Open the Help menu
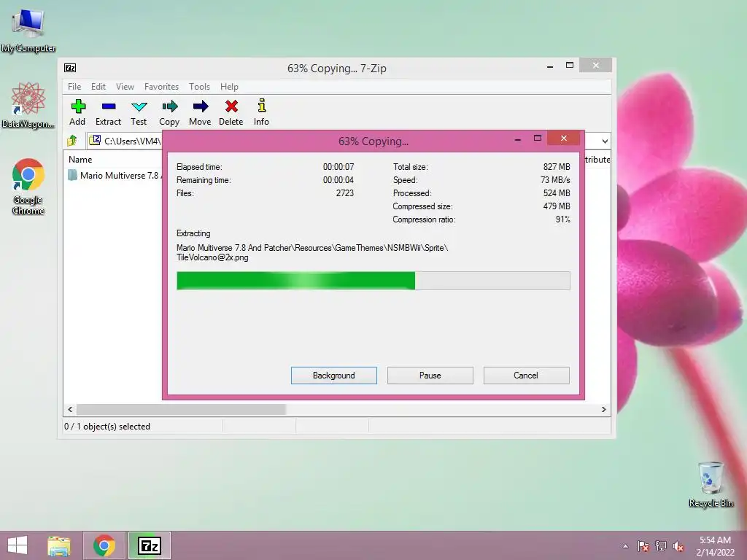 [x=229, y=87]
